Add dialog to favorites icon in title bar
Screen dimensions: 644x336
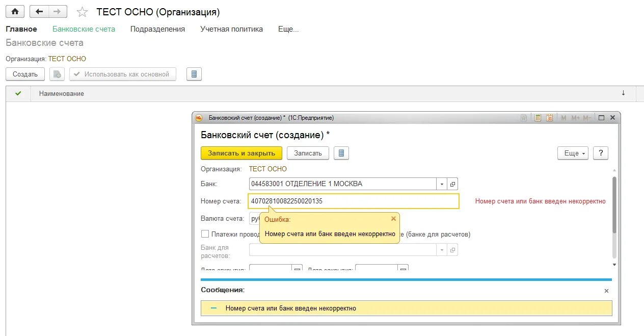point(524,118)
